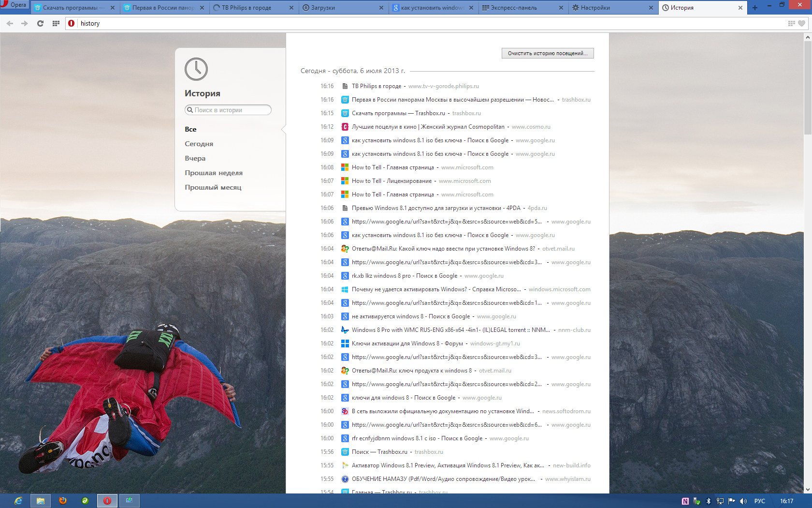Open 'Поиск — Trashbox.ru' history entry
Image resolution: width=812 pixels, height=508 pixels.
pos(379,452)
